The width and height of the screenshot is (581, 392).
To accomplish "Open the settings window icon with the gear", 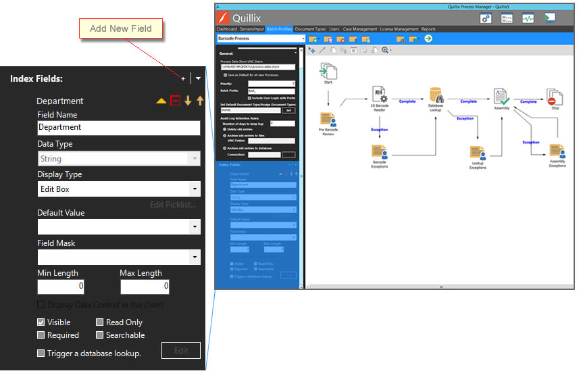I will pyautogui.click(x=485, y=18).
